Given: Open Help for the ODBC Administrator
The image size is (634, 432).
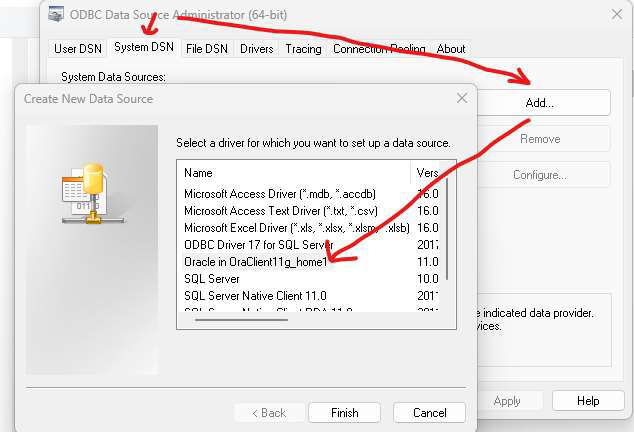Looking at the screenshot, I should point(588,401).
